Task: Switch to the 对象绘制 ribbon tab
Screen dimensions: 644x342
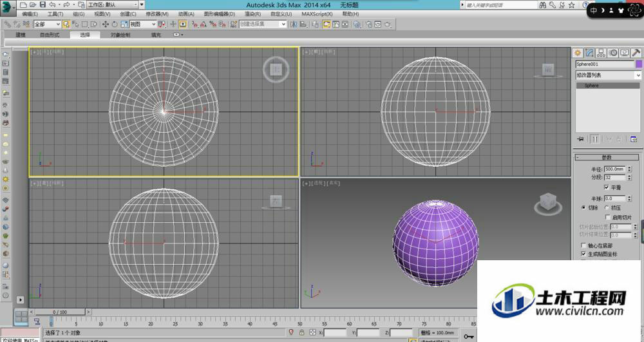Action: (120, 35)
